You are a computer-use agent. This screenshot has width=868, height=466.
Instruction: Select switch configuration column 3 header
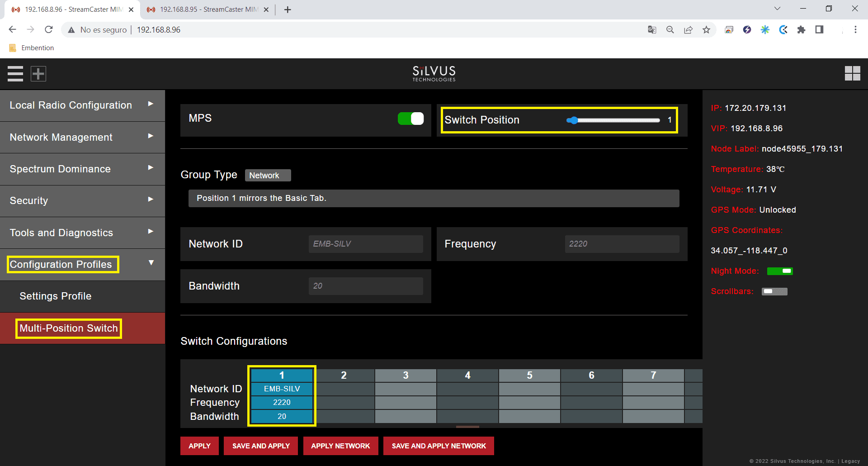406,376
